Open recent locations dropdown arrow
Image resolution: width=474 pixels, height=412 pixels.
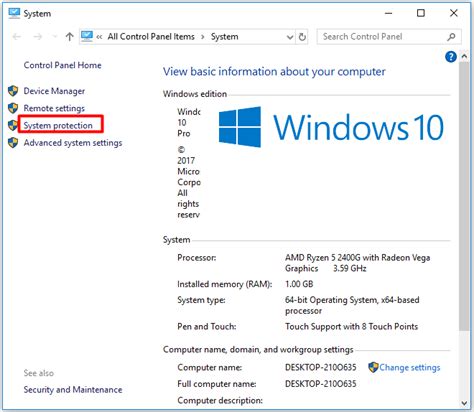(x=55, y=36)
